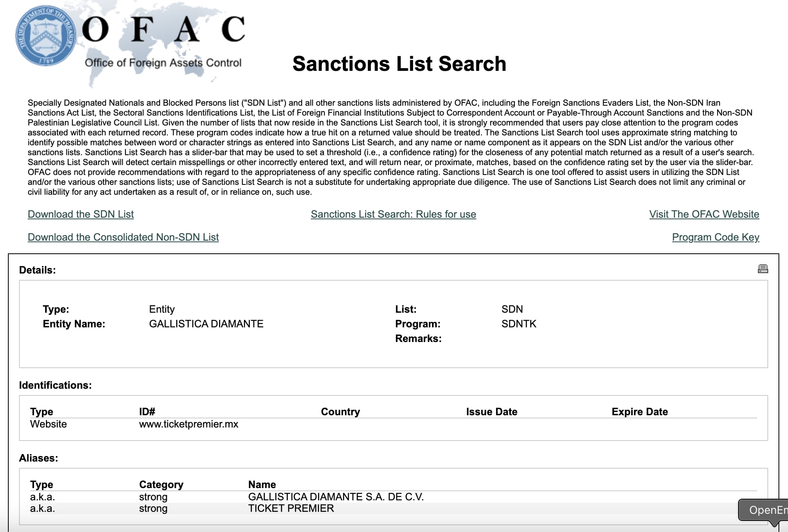
Task: Click the www.ticketpremier.mx website identification
Action: click(188, 424)
